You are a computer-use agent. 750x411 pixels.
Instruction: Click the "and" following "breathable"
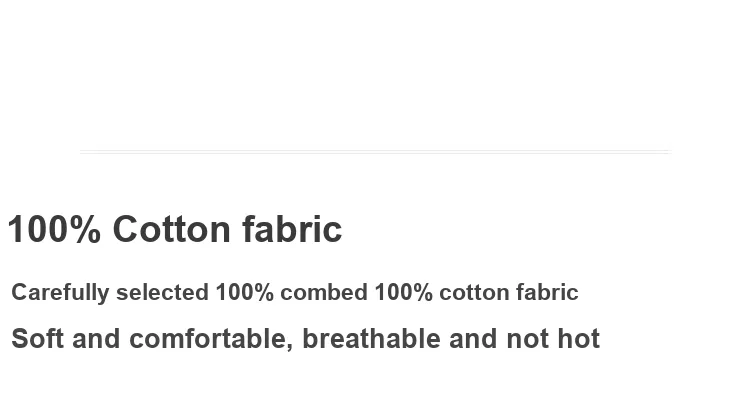point(473,339)
